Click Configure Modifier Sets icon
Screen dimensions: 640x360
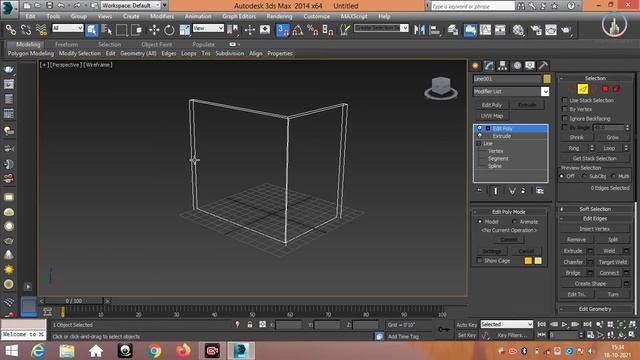click(540, 191)
